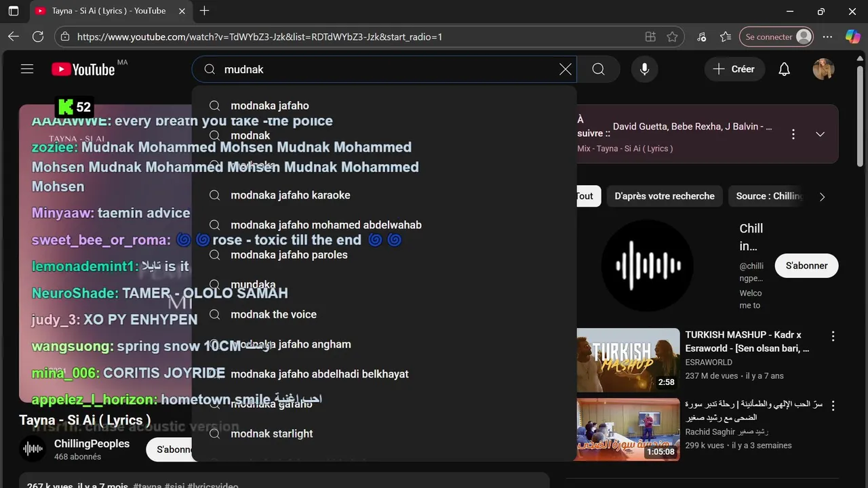View site info via lock icon
Screen dimensions: 868x488
65,37
